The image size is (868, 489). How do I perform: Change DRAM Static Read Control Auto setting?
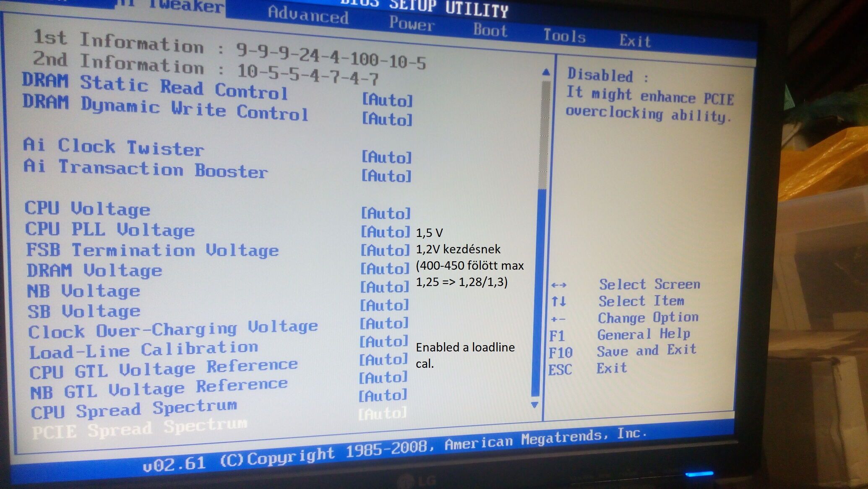pos(387,100)
